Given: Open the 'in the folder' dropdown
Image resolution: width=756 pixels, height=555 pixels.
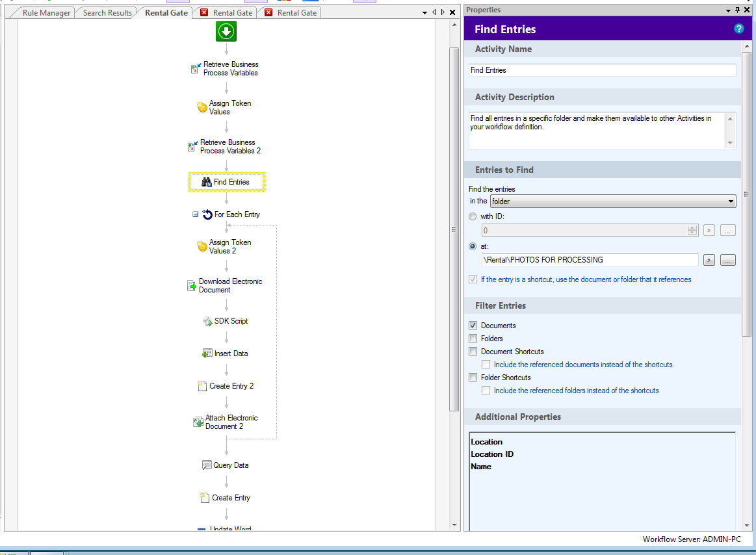Looking at the screenshot, I should coord(613,201).
